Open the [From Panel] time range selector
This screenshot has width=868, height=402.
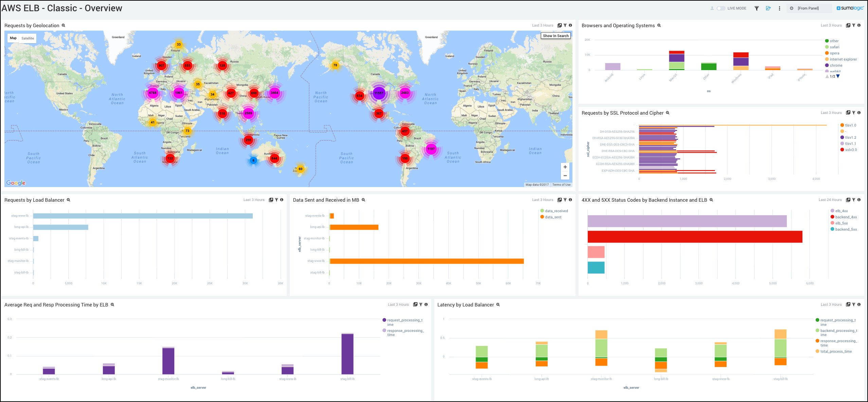809,8
